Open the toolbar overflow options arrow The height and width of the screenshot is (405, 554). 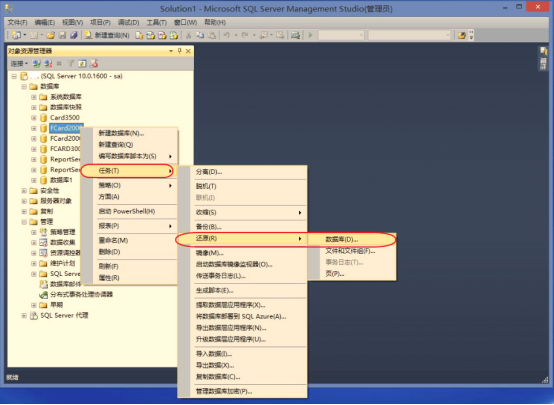click(x=471, y=35)
